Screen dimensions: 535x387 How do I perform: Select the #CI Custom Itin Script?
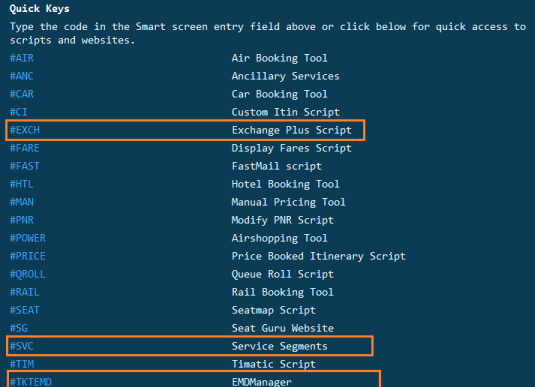coord(19,112)
